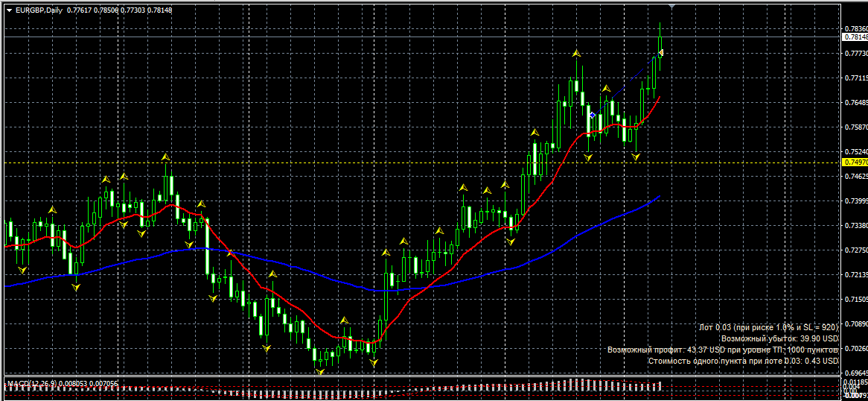Click the 'Стоимость одного пункта' text line
Viewport: 868px width, 401px height.
click(744, 361)
